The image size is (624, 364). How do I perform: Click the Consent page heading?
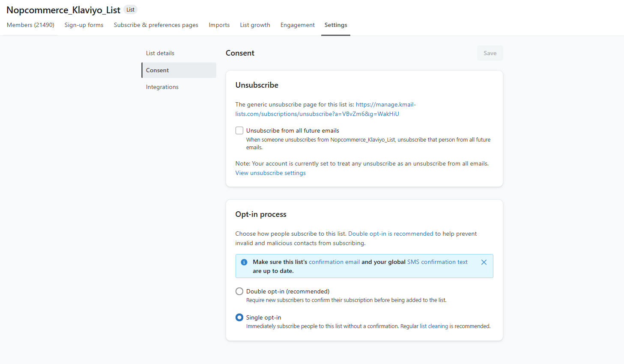[x=240, y=53]
